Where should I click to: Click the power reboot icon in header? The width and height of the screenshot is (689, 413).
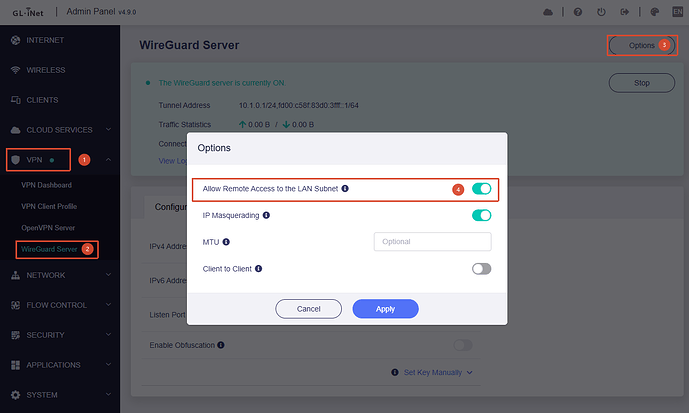601,12
